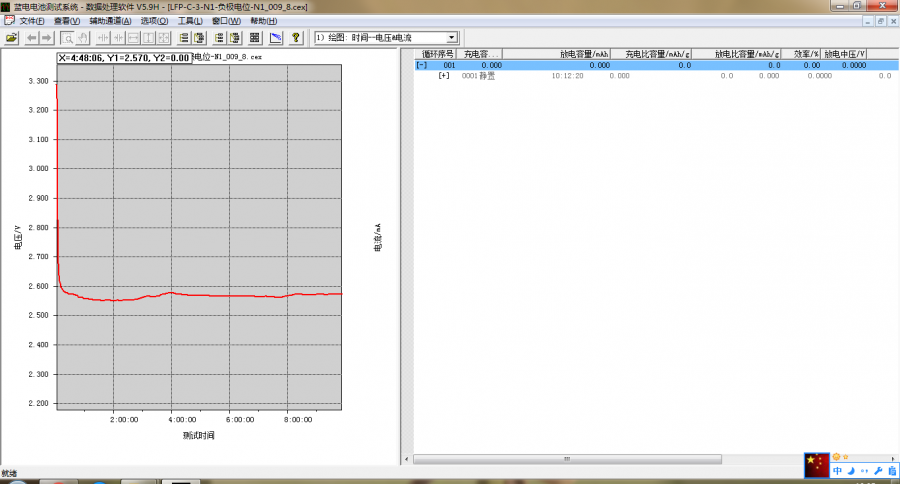
Task: Toggle the 中 Chinese input mode indicator
Action: (x=838, y=470)
